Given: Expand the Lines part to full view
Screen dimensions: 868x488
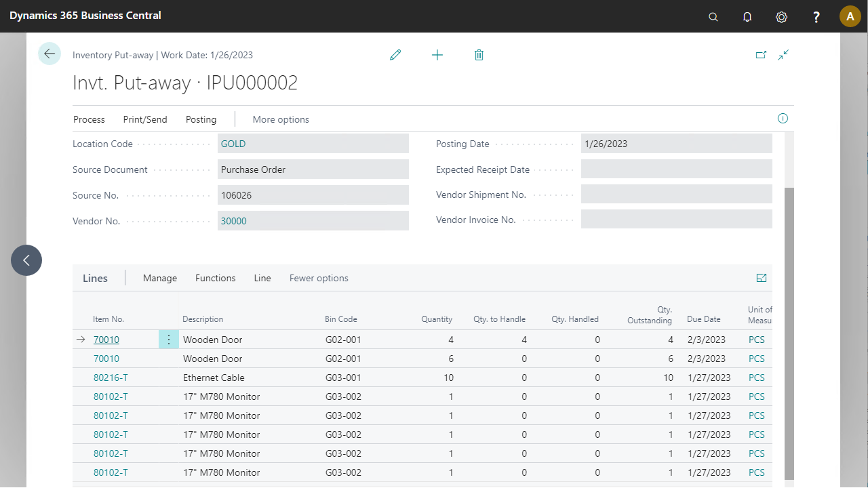Looking at the screenshot, I should [762, 278].
